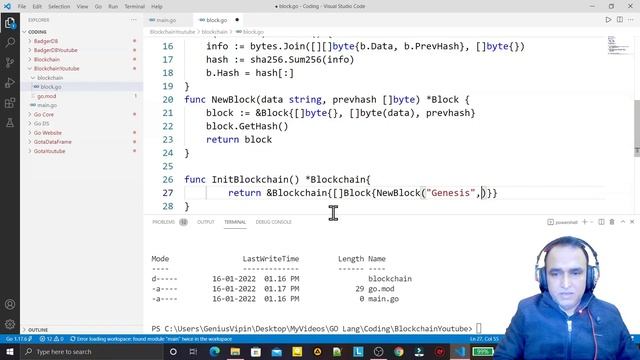
Task: Collapse the BlockchainYoutube folder
Action: 82,69
